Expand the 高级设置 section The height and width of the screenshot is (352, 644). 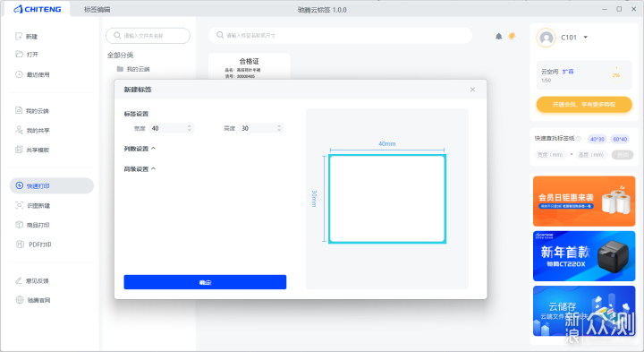coord(140,168)
